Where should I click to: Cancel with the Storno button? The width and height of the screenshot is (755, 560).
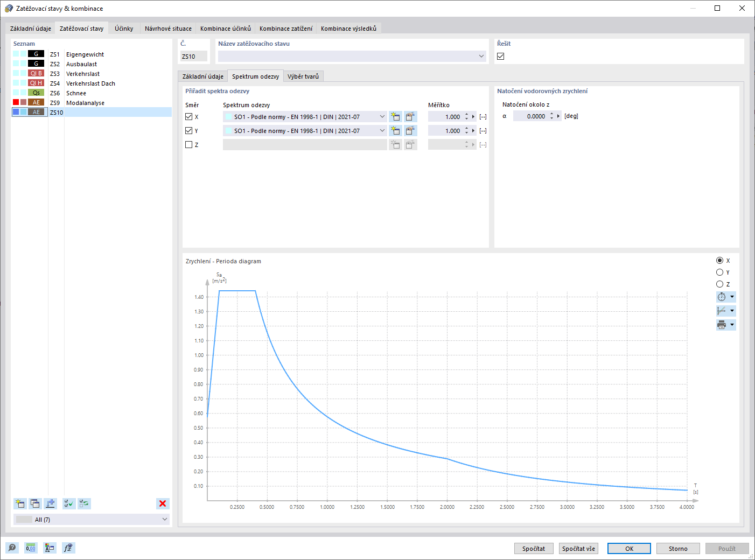[x=678, y=548]
